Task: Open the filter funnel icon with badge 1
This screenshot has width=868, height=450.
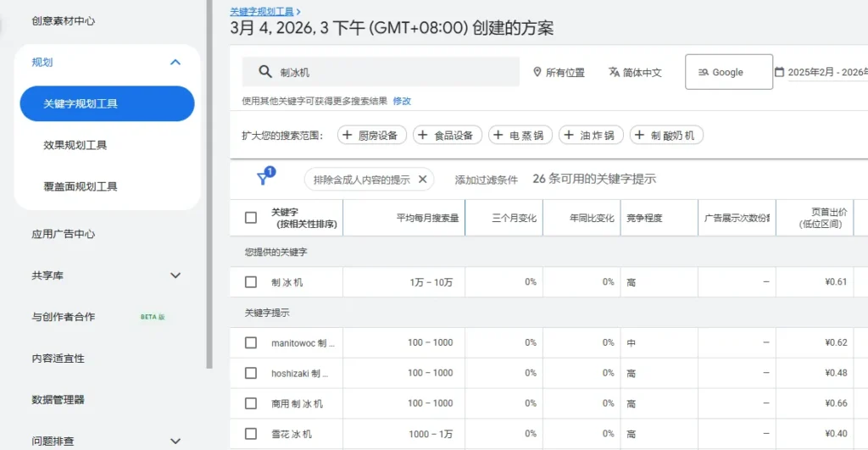Action: (x=264, y=177)
